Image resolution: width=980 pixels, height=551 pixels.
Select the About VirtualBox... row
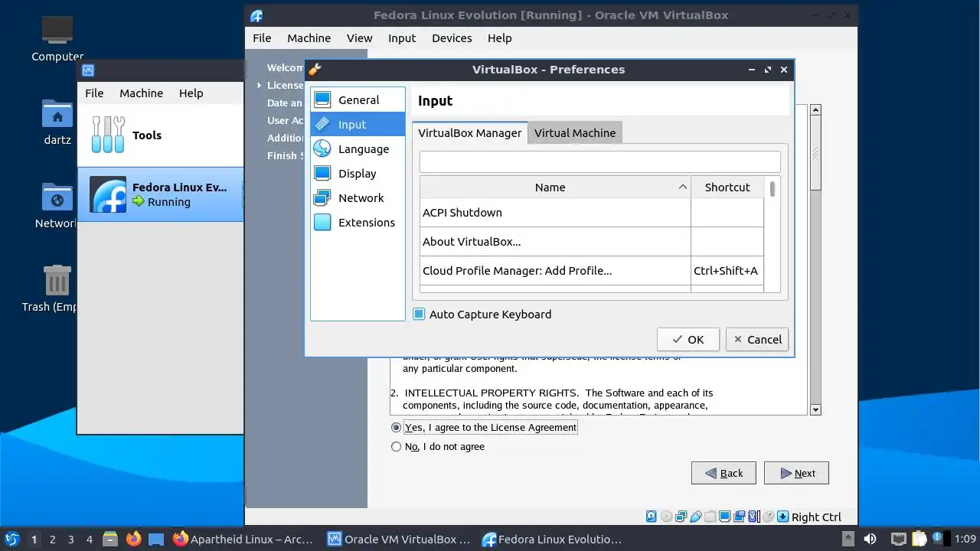(x=592, y=241)
